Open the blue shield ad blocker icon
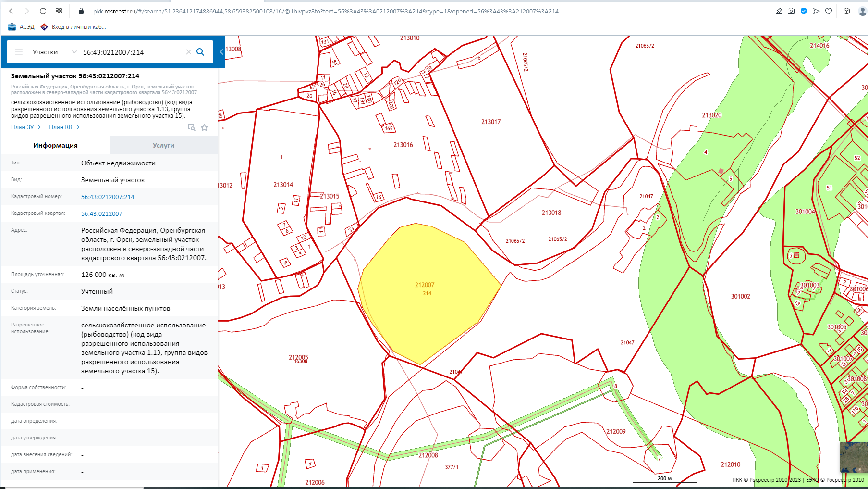The width and height of the screenshot is (868, 489). (x=804, y=11)
